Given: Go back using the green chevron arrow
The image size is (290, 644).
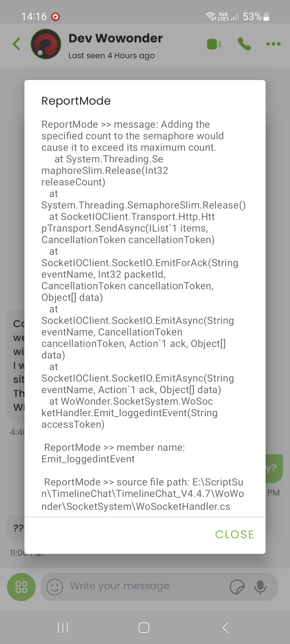Looking at the screenshot, I should pyautogui.click(x=16, y=44).
